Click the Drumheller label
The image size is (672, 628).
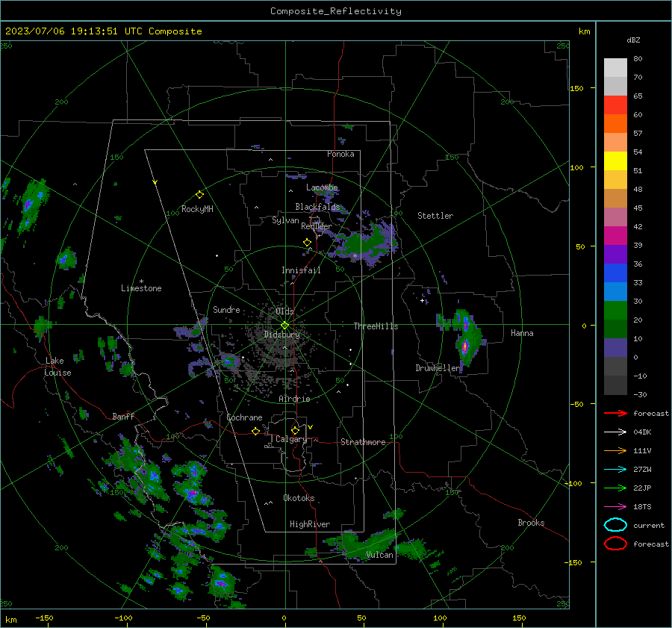(x=437, y=368)
